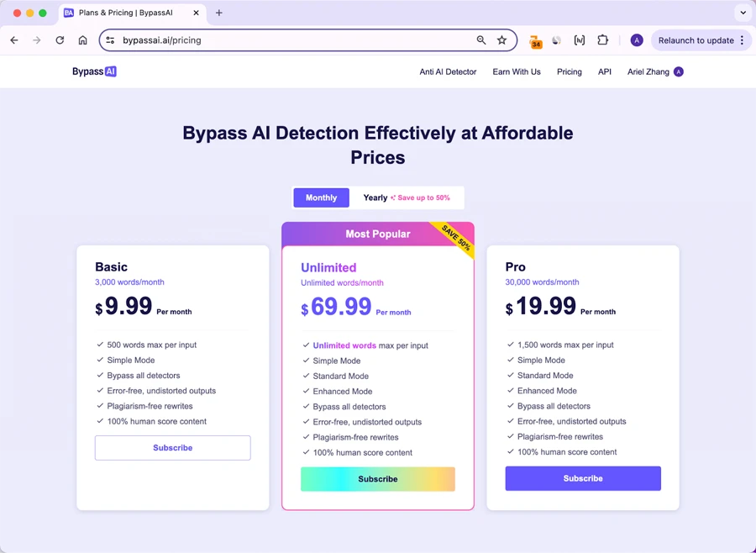Go to Pricing nav link
This screenshot has width=756, height=553.
[x=569, y=72]
